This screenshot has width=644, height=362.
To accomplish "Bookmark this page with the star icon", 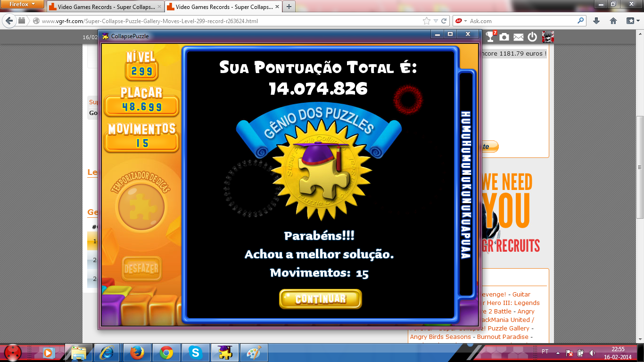I will point(427,21).
